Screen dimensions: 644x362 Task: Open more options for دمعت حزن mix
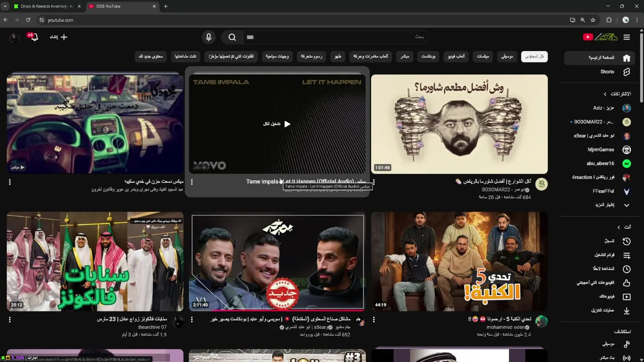tap(10, 182)
